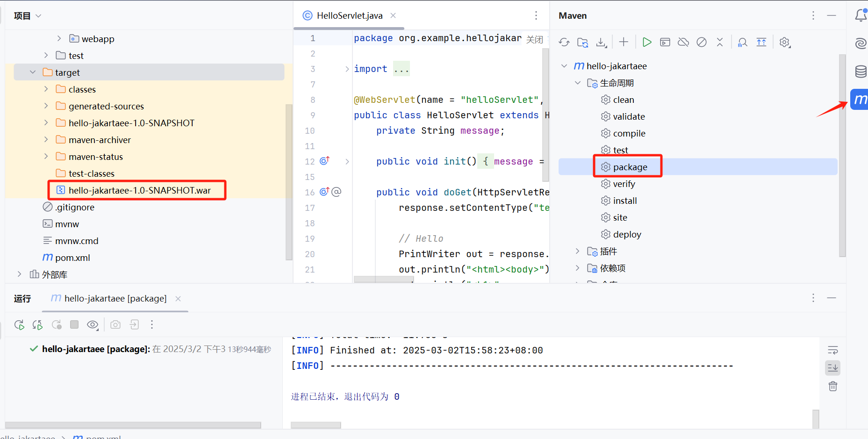Open the Execute Maven Goal icon
Screen dimensions: 868x439
click(665, 42)
